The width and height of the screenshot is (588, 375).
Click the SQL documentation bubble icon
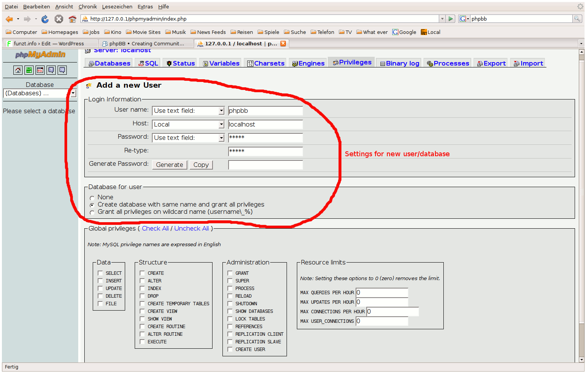[x=62, y=70]
